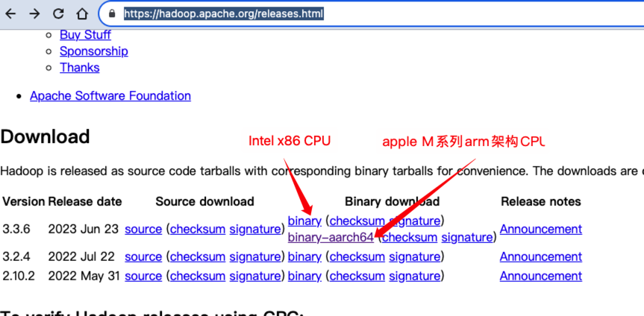
Task: Click the Release date column header
Action: click(x=85, y=201)
